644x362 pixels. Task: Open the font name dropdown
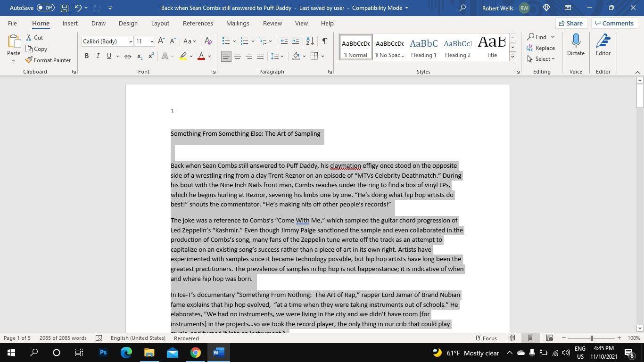[x=131, y=41]
